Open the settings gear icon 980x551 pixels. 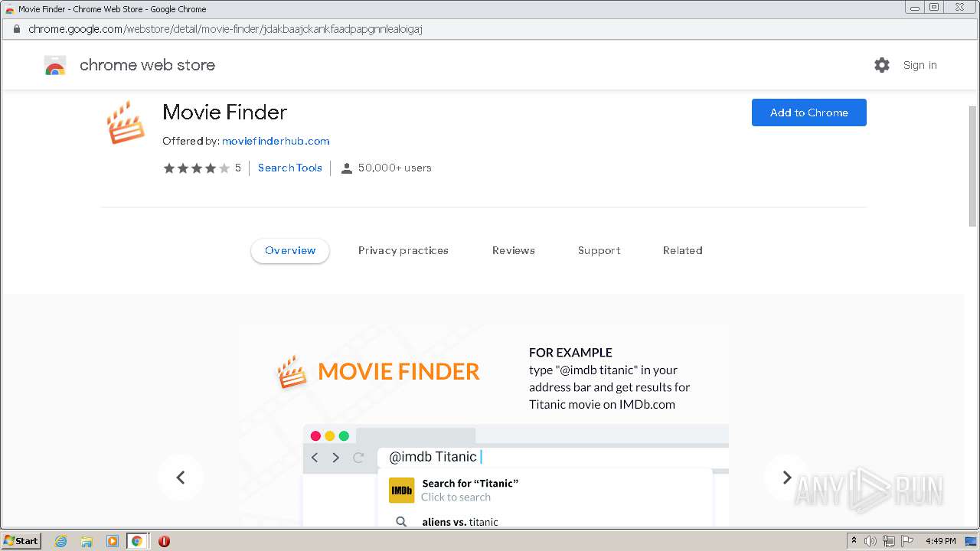[882, 65]
